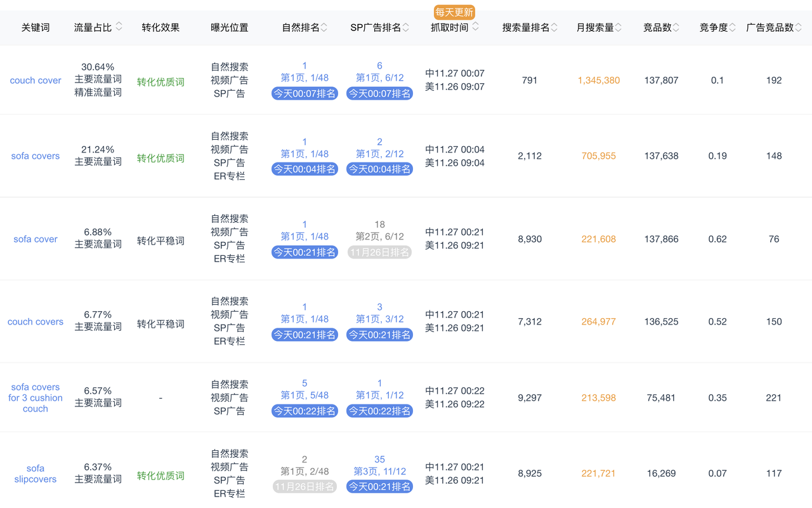Viewport: 812px width, 508px height.
Task: View details for sofa slipcovers keyword
Action: click(x=35, y=473)
